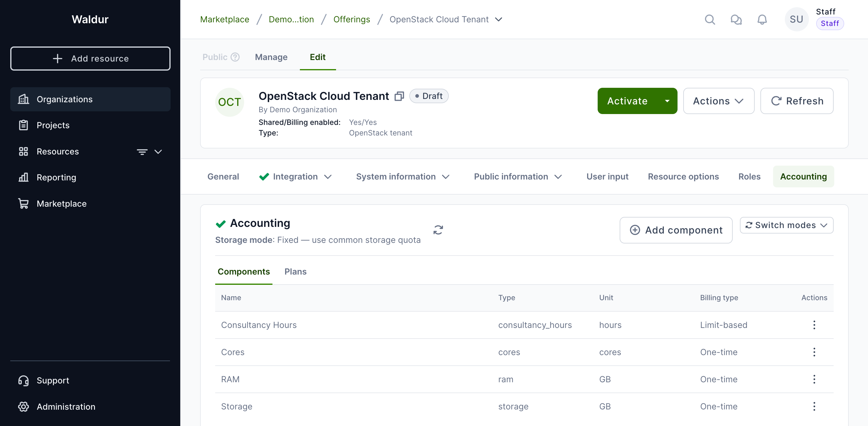Expand the Activate button dropdown arrow
The width and height of the screenshot is (868, 426).
(667, 101)
